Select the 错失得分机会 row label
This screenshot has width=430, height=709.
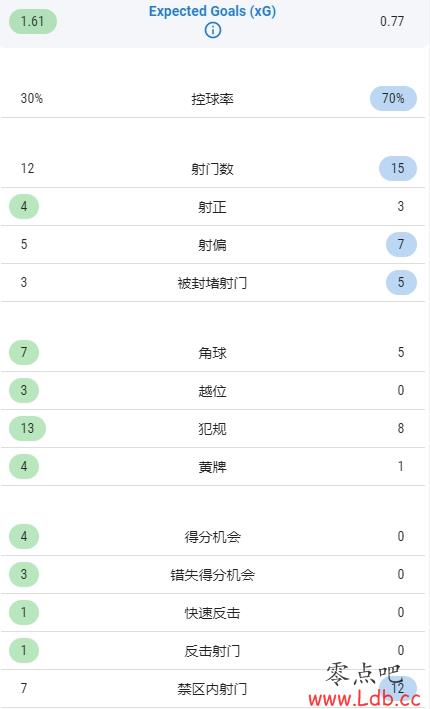[x=213, y=575]
